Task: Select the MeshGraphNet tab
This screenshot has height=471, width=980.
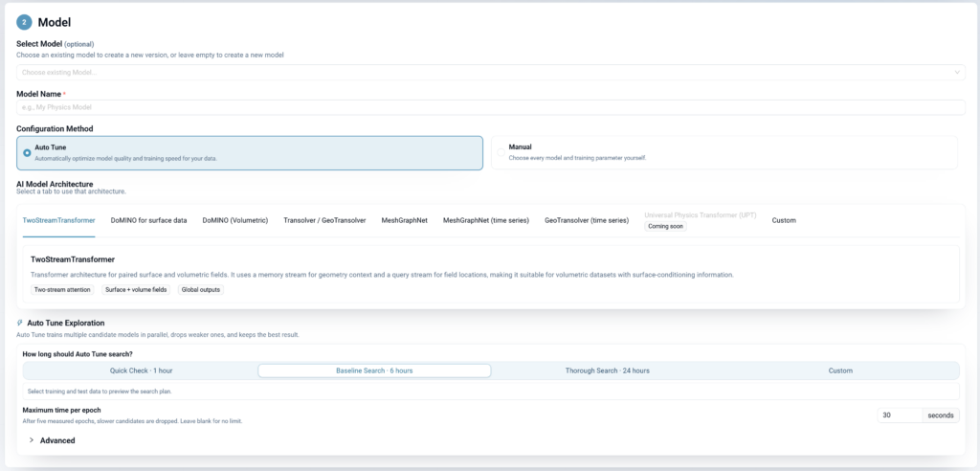Action: 405,220
